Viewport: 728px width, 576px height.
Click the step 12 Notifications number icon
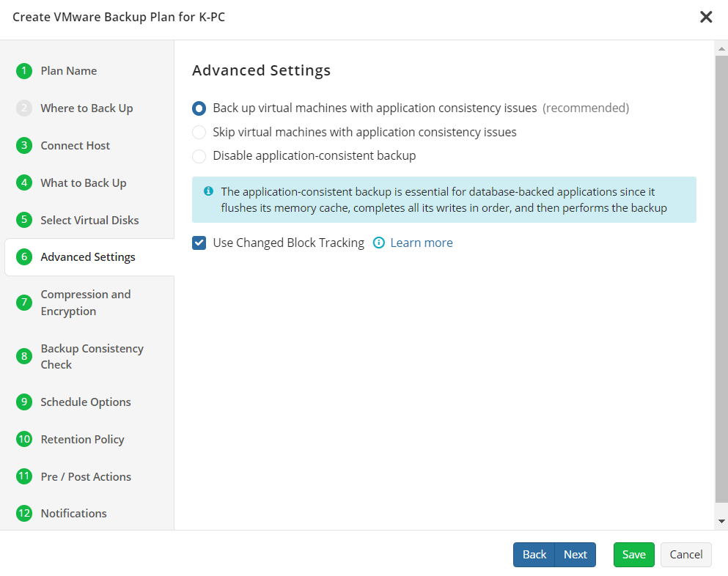pyautogui.click(x=24, y=513)
